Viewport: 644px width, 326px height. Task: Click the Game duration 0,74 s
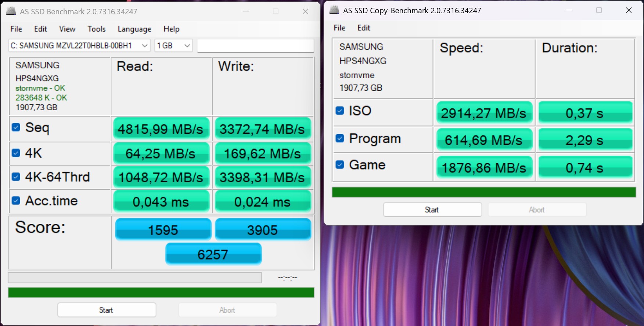(585, 168)
